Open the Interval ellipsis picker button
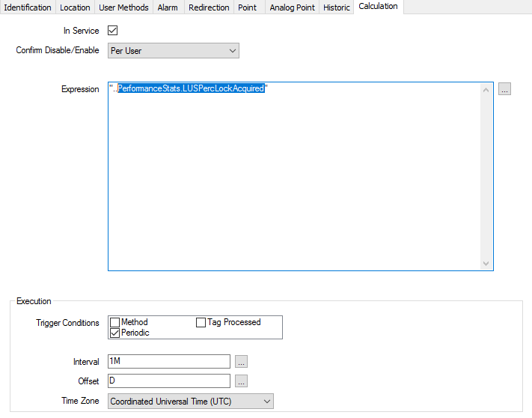This screenshot has width=532, height=418. pos(241,361)
